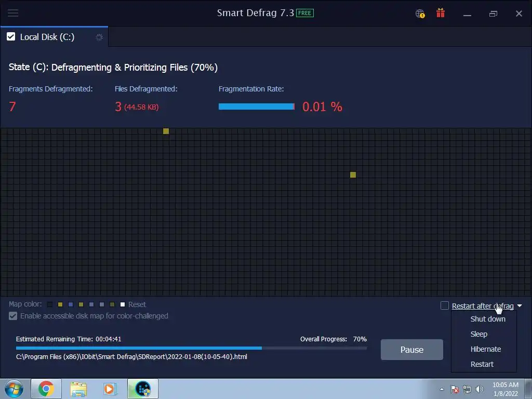This screenshot has width=532, height=399.
Task: Launch Google Chrome from the taskbar
Action: click(x=46, y=389)
